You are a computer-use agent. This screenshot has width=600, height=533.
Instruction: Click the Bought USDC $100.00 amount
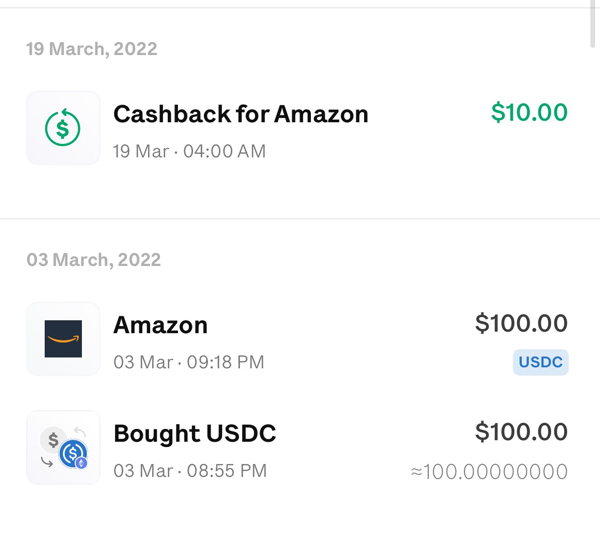[x=521, y=432]
